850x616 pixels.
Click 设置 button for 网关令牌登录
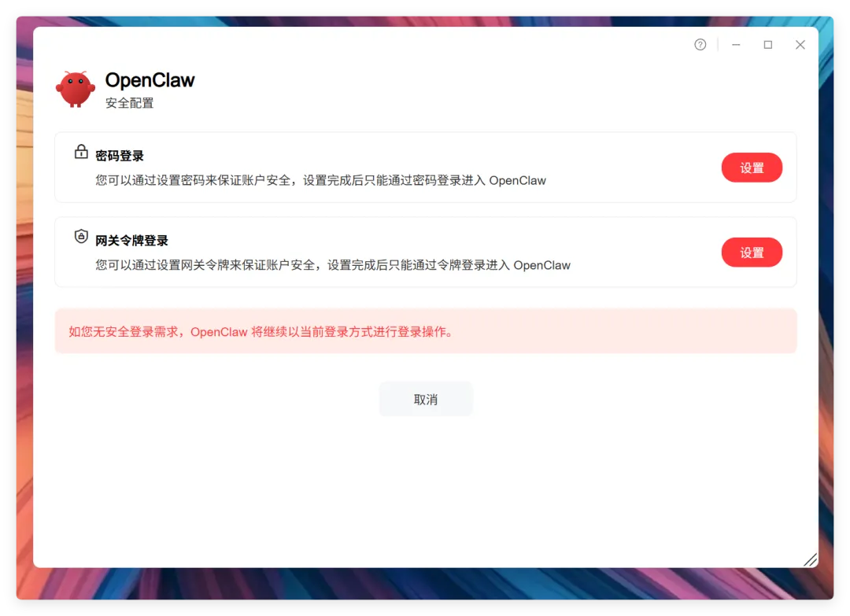pos(752,253)
